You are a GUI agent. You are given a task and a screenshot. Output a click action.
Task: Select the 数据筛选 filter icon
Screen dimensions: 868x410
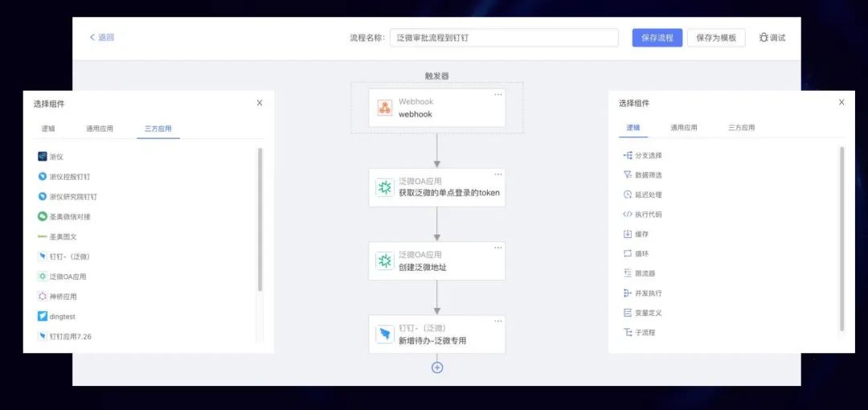[627, 175]
